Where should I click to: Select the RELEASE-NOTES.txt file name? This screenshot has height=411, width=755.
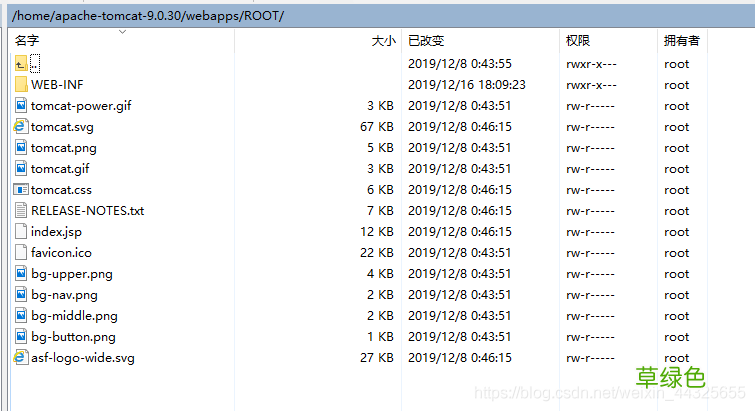click(88, 211)
